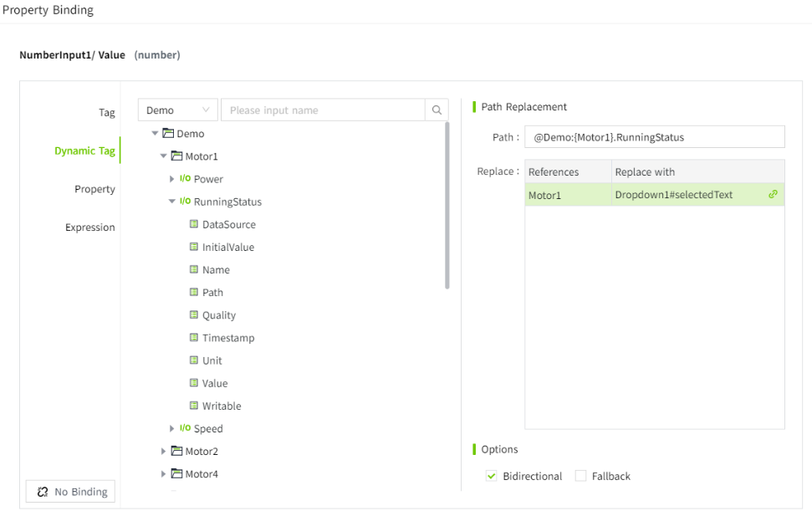The width and height of the screenshot is (812, 516).
Task: Collapse the RunningStatus tag node
Action: point(172,202)
